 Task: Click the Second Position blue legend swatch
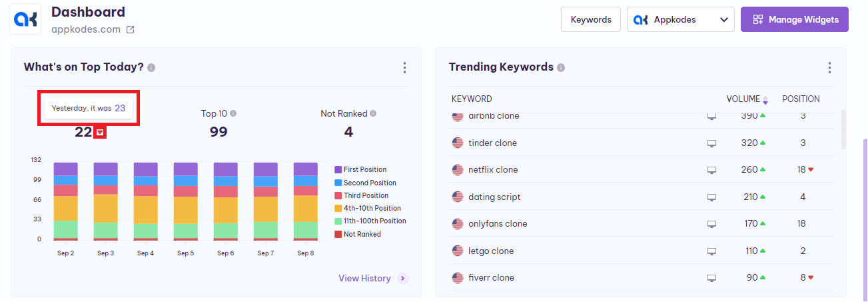338,183
